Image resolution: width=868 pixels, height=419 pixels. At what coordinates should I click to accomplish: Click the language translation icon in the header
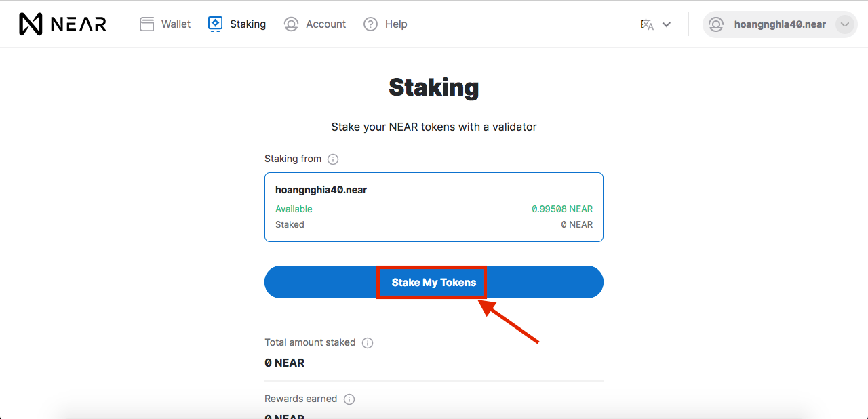[x=646, y=24]
